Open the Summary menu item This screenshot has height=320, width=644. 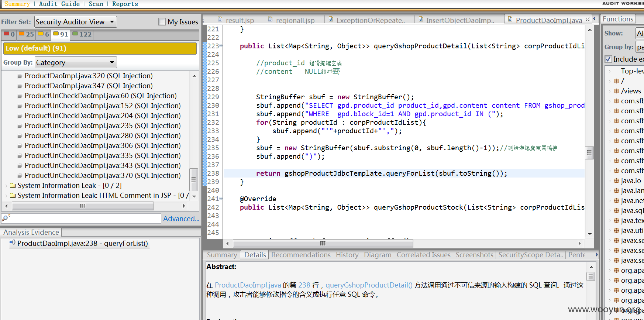click(x=17, y=4)
